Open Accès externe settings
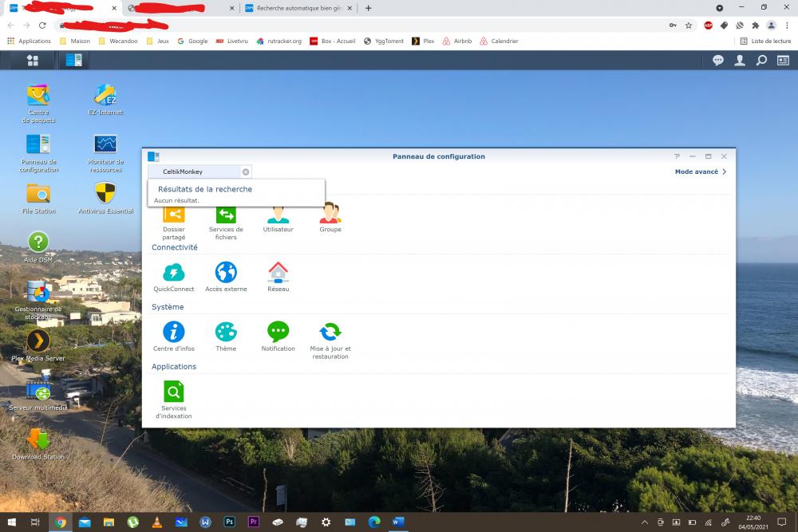Image resolution: width=798 pixels, height=532 pixels. click(x=226, y=278)
